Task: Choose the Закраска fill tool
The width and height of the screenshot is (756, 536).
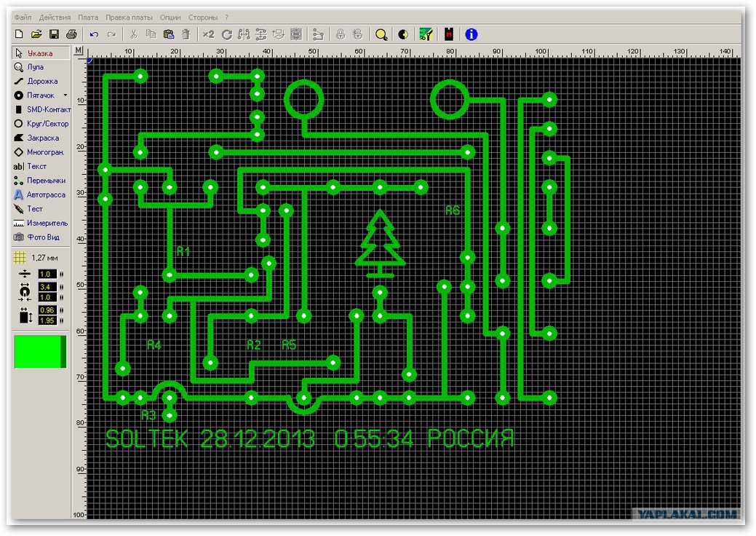Action: (x=41, y=138)
